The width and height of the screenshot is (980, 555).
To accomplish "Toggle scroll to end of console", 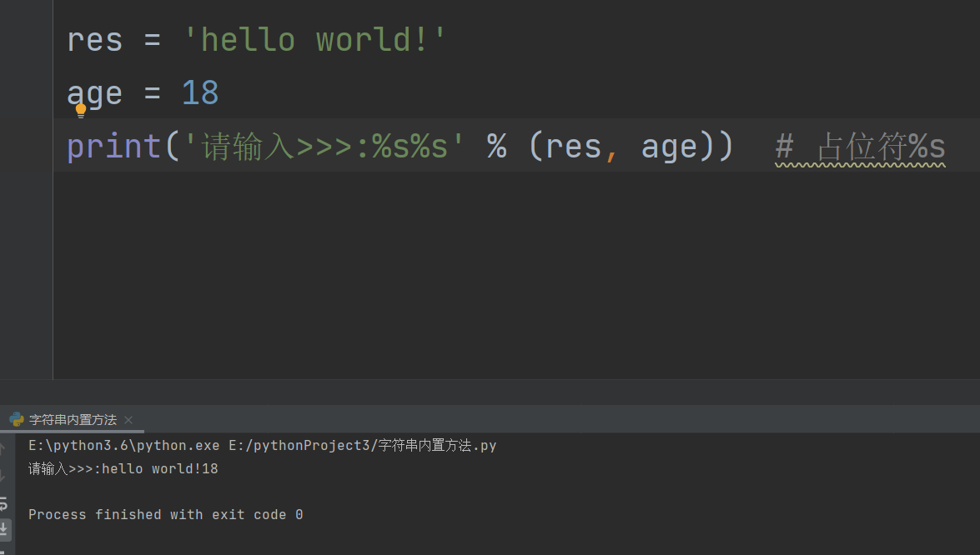I will [x=3, y=529].
